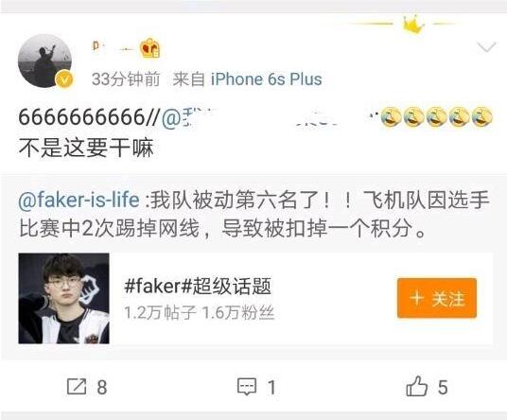
Task: Open the poster's round profile avatar
Action: (x=44, y=61)
